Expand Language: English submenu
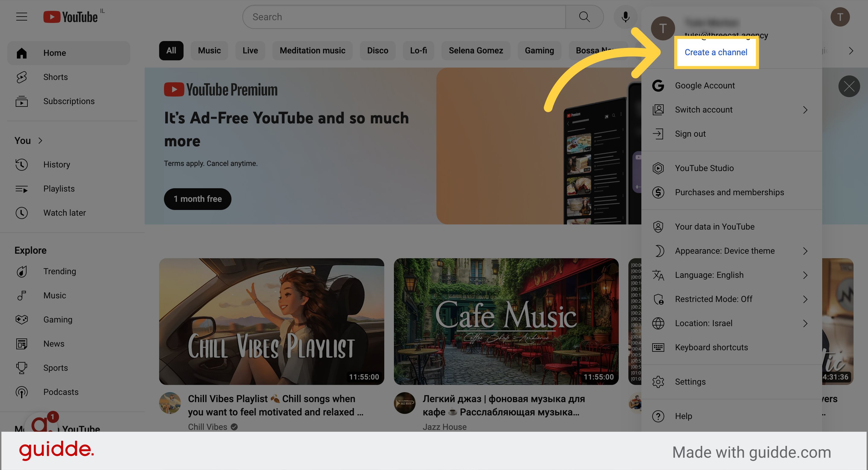The image size is (868, 470). (x=731, y=275)
